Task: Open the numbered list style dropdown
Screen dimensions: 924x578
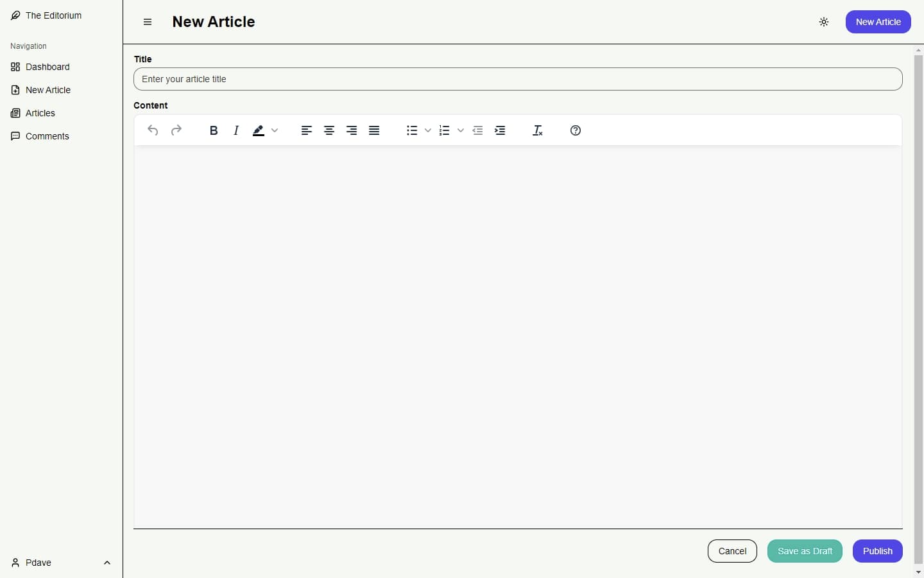Action: (460, 130)
